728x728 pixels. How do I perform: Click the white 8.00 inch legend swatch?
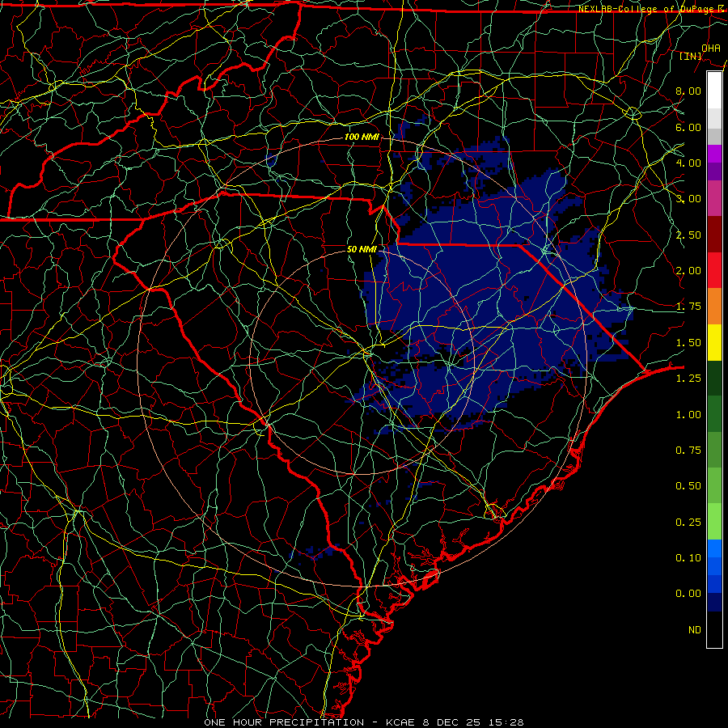[714, 90]
